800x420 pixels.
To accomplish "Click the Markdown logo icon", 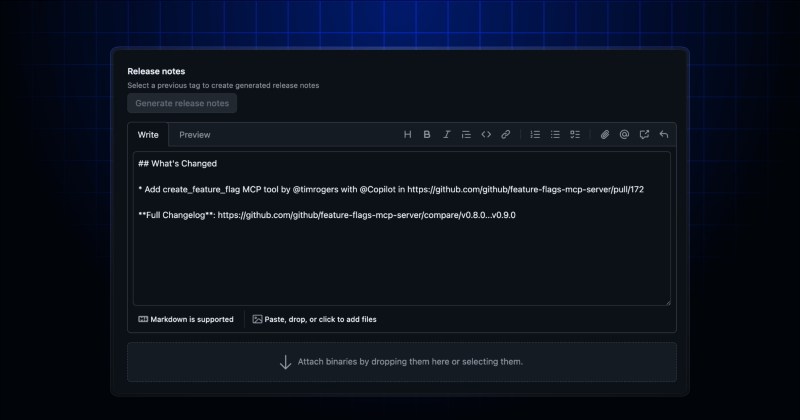I will (143, 319).
